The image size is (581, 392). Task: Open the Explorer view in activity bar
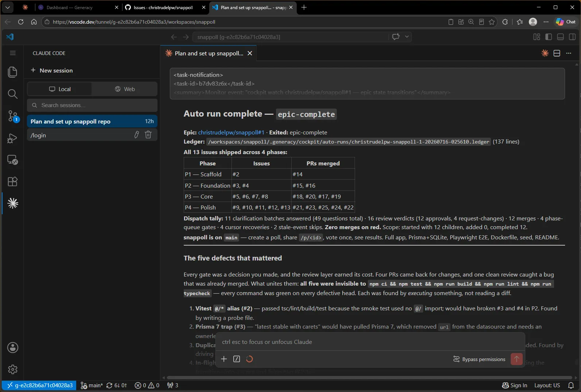point(13,72)
